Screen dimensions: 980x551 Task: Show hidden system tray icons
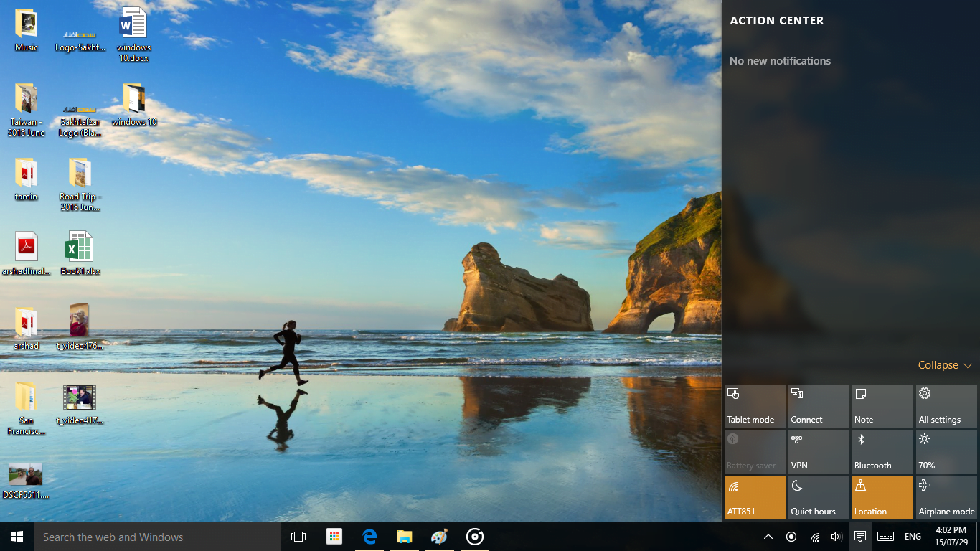[768, 537]
